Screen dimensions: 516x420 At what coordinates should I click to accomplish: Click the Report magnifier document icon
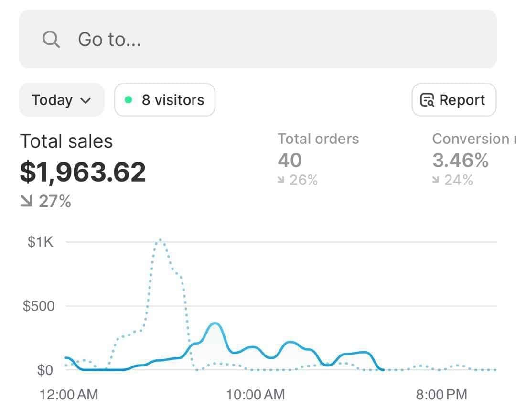point(427,100)
